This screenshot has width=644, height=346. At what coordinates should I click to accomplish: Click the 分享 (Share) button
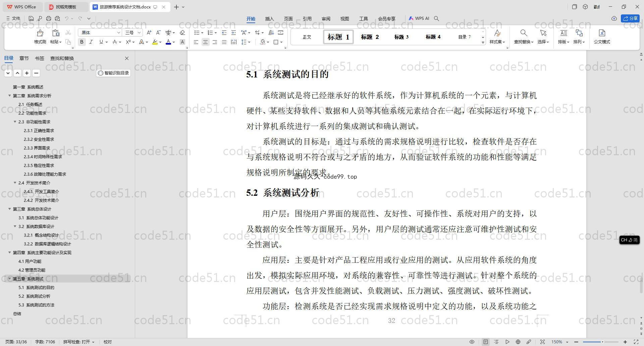[x=630, y=18]
